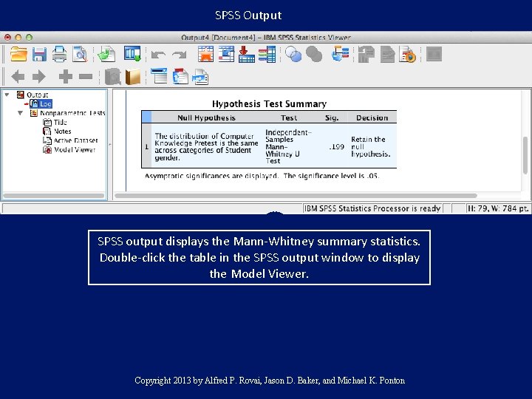The height and width of the screenshot is (399, 532).
Task: Promote item with the left arrow
Action: tap(18, 77)
